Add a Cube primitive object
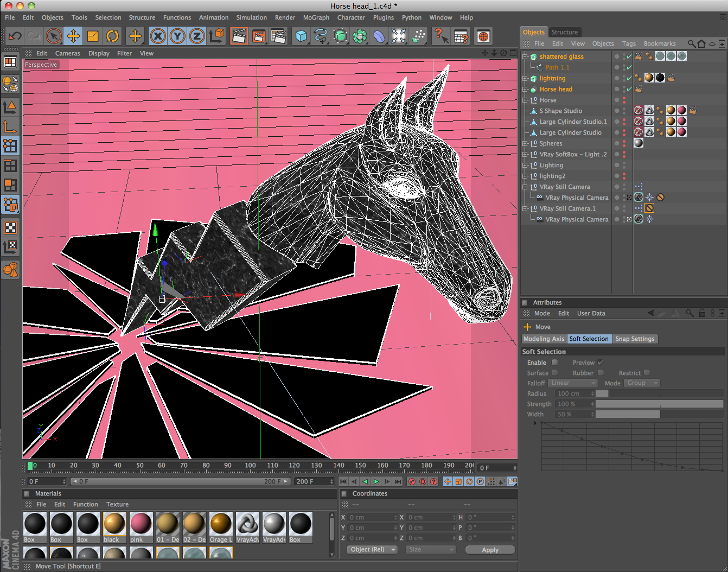 tap(301, 36)
